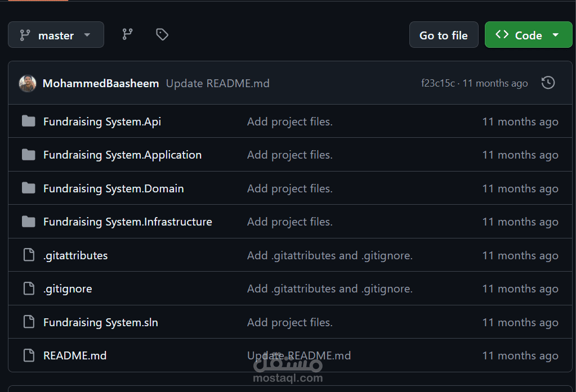576x392 pixels.
Task: Click the MohammedBaasheem username link
Action: coord(101,83)
